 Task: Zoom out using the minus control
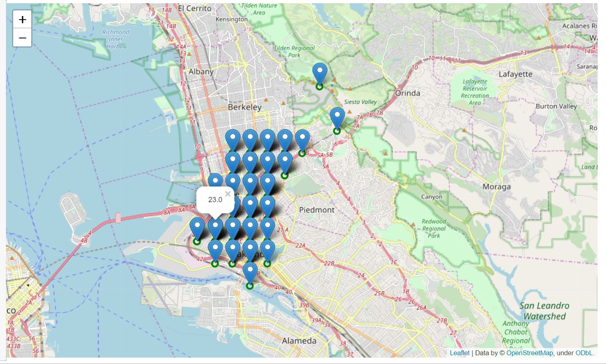coord(23,37)
